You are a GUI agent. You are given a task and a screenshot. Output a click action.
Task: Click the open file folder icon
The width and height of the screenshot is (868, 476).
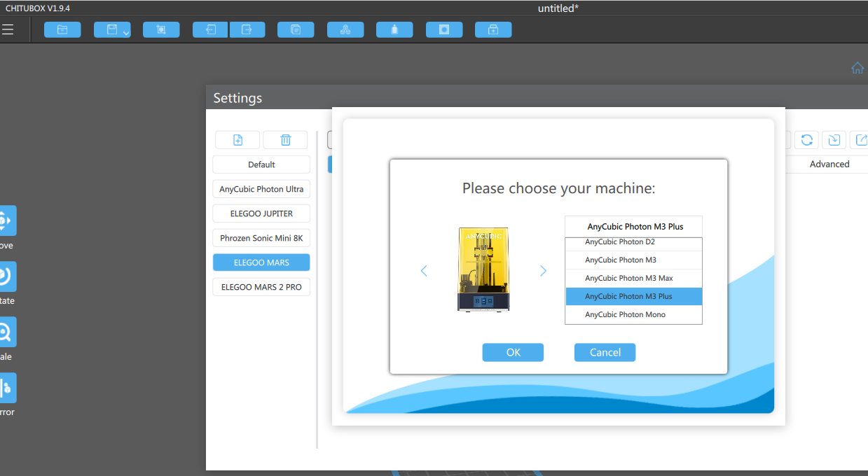coord(62,29)
